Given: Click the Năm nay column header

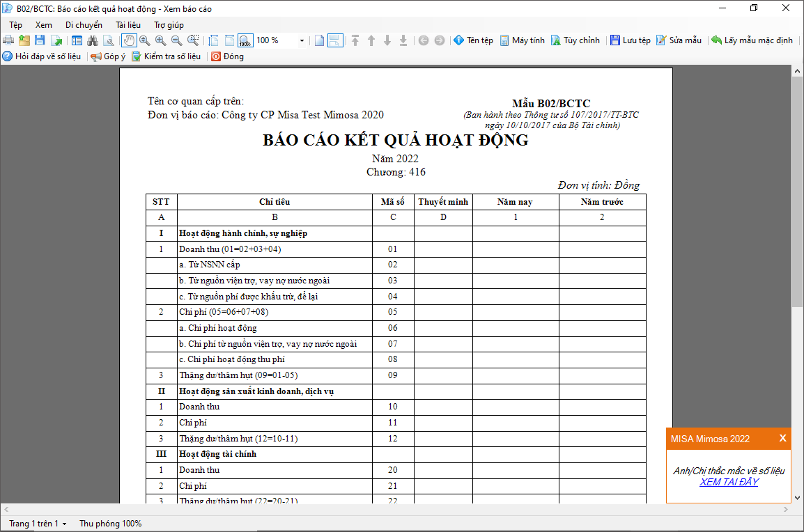Looking at the screenshot, I should tap(516, 202).
